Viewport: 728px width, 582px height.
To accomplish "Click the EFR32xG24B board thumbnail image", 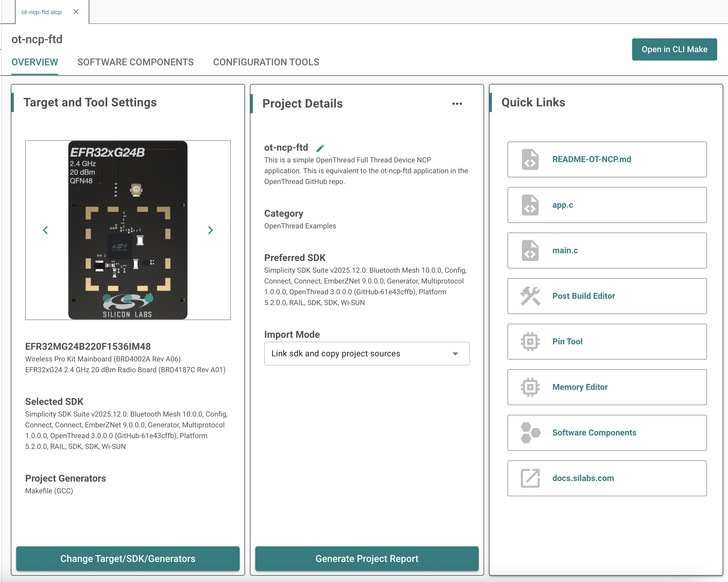I will [x=128, y=230].
